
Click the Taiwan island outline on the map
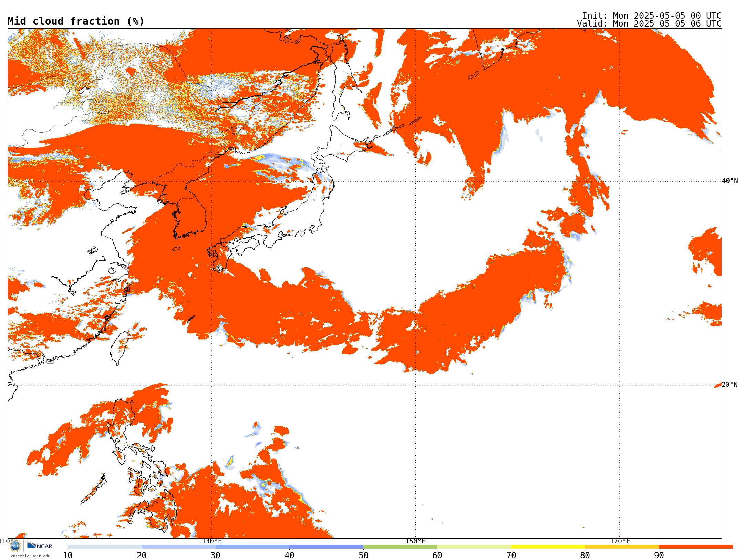[x=120, y=348]
